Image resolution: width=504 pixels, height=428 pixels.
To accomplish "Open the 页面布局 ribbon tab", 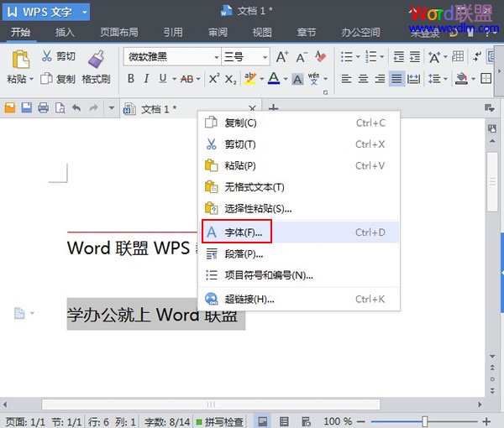I will [x=119, y=33].
